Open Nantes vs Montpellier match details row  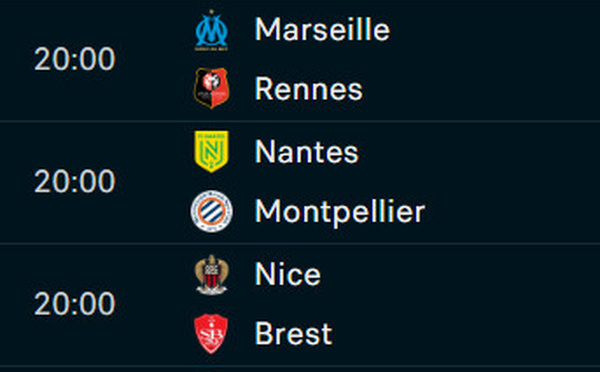click(x=300, y=183)
